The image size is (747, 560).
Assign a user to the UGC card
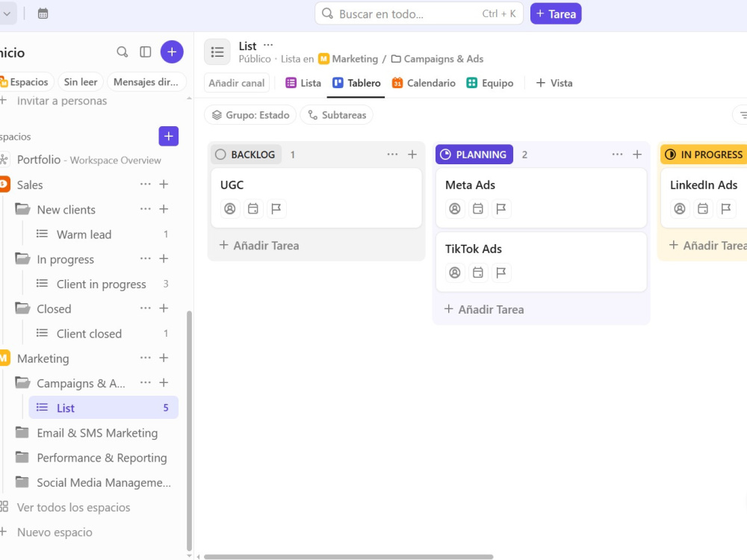(230, 208)
